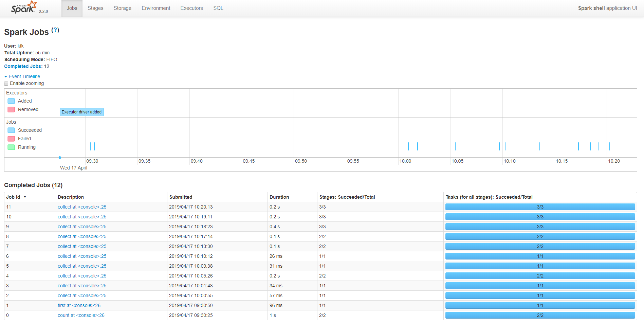
Task: Click the Succeeded jobs legend swatch
Action: coord(11,130)
